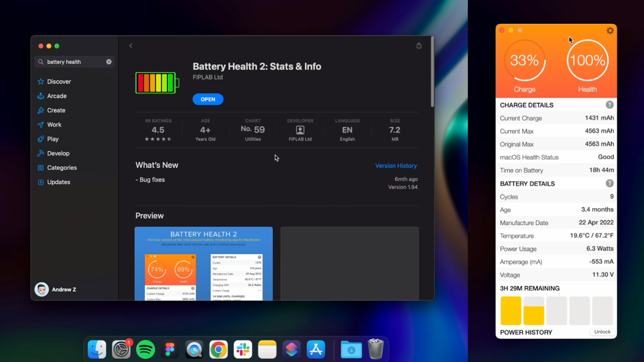
Task: Open Updates in sidebar
Action: coord(58,182)
